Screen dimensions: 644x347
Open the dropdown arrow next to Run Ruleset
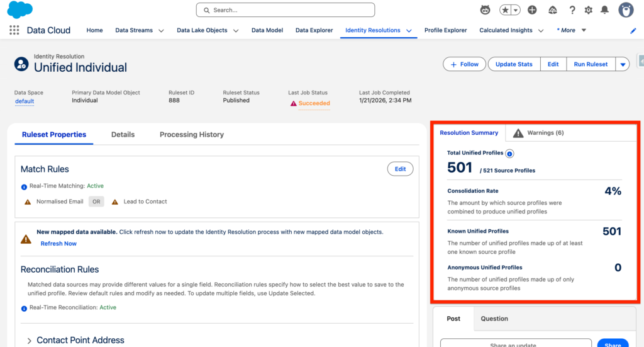[622, 64]
